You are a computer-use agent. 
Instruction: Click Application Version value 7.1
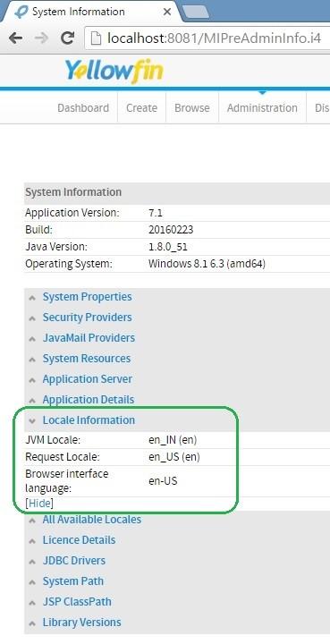coord(156,213)
